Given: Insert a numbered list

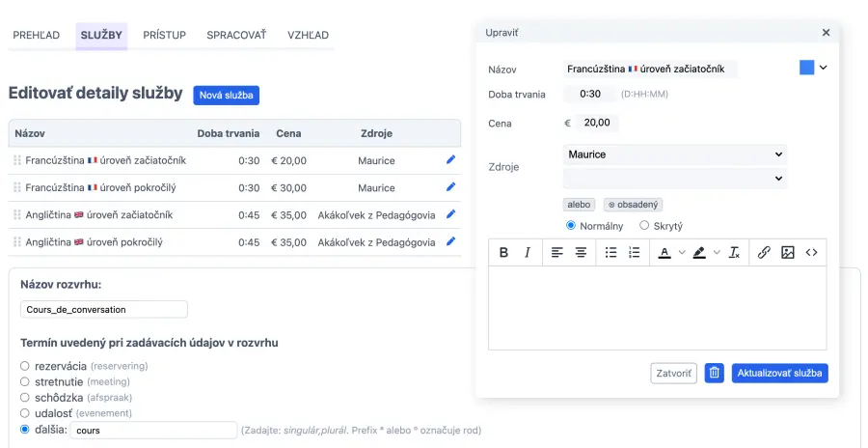Looking at the screenshot, I should tap(634, 252).
